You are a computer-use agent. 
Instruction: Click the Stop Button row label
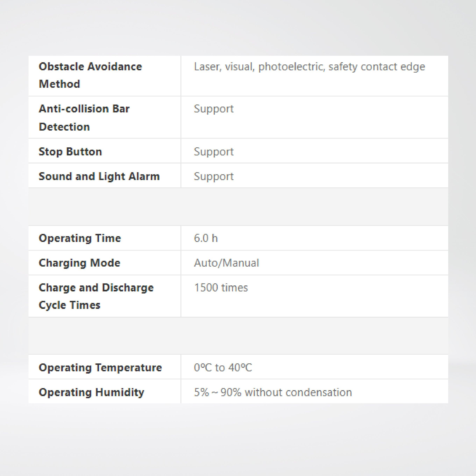pyautogui.click(x=70, y=152)
